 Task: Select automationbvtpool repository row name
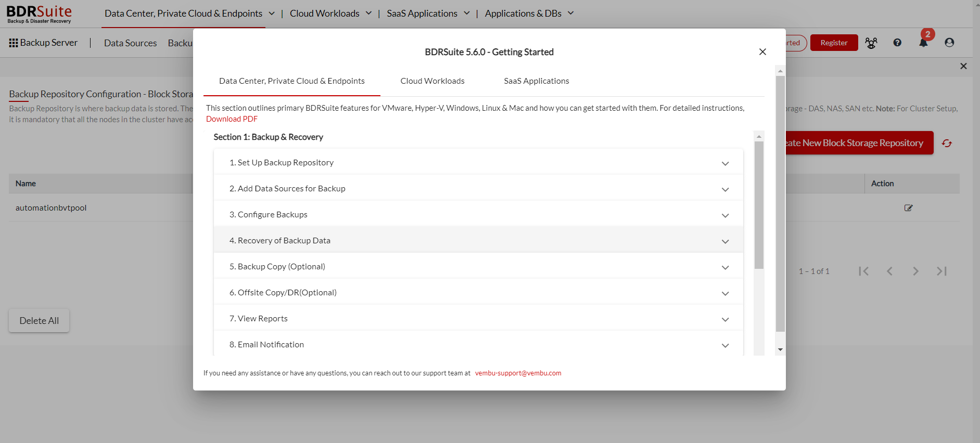[51, 207]
